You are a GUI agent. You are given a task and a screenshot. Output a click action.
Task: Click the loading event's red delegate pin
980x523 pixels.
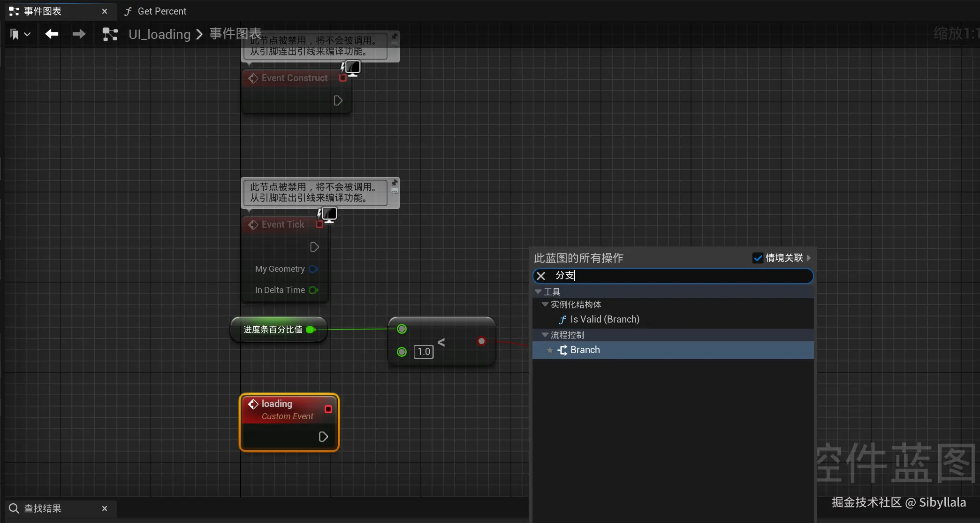point(328,409)
